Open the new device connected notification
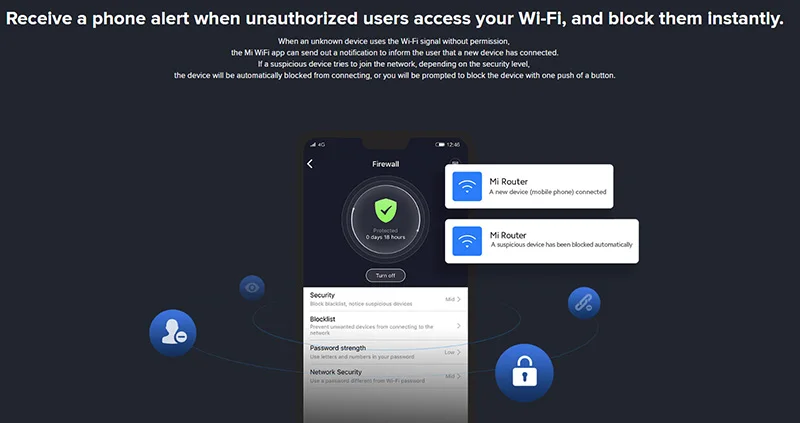This screenshot has height=423, width=800. 529,186
